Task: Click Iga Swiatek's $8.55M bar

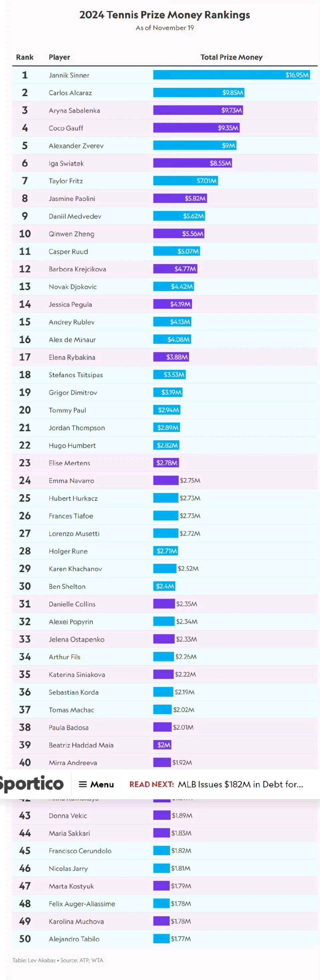Action: tap(193, 163)
